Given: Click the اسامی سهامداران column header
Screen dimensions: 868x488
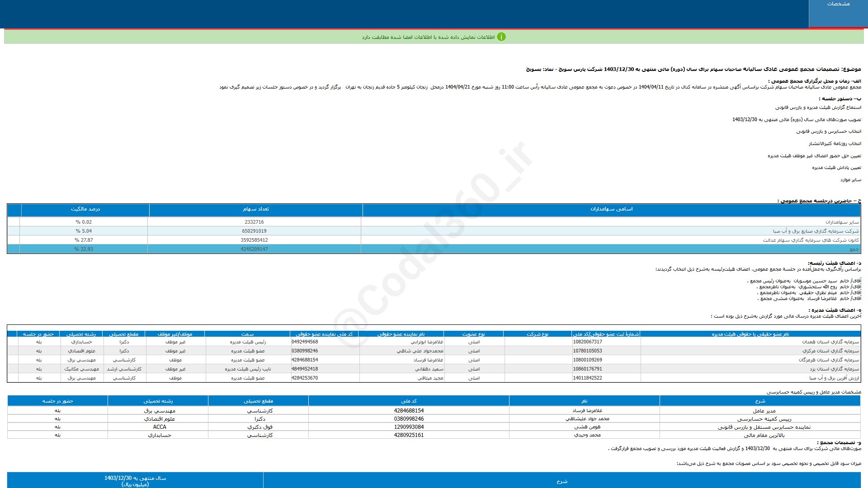Looking at the screenshot, I should coord(611,209).
